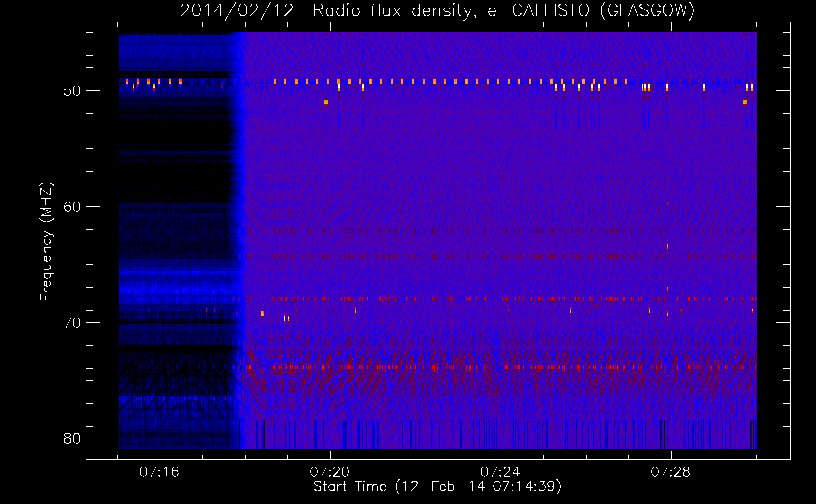Click the 80 MHz tick label on the y-axis
The image size is (816, 504).
point(72,438)
